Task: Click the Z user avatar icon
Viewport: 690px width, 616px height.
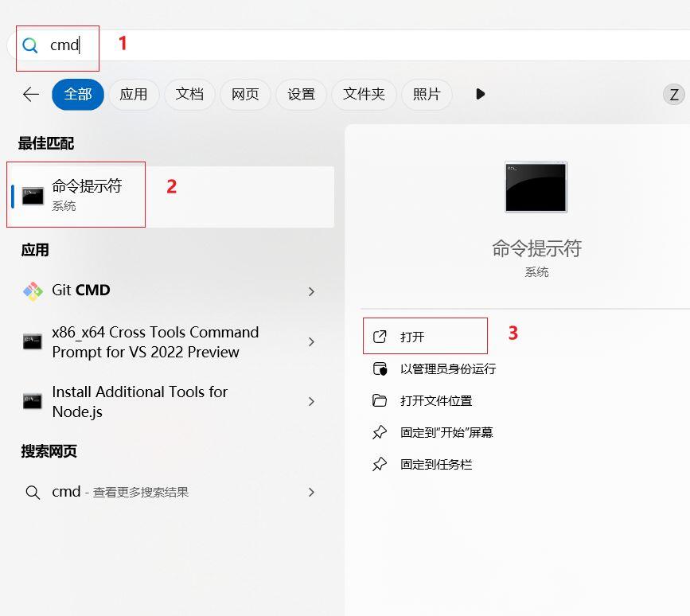Action: coord(674,95)
